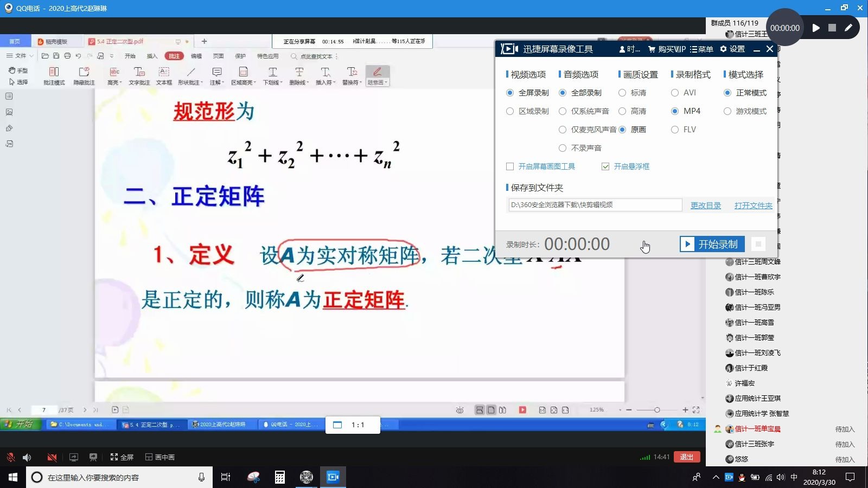This screenshot has width=868, height=488.
Task: Expand the 文件 menu dropdown
Action: [x=20, y=56]
